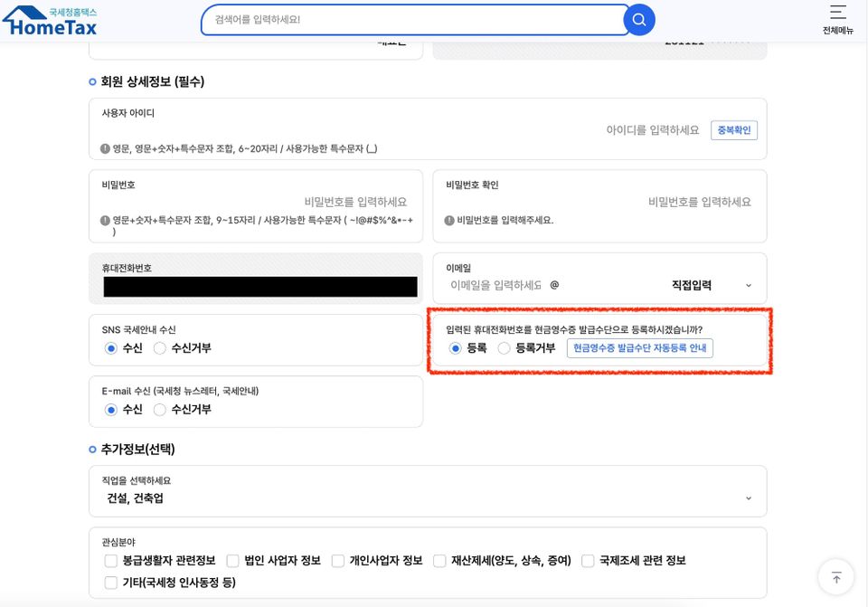This screenshot has height=607, width=868.
Task: Click 현금영수증 발급수단 자동등록 안내 button
Action: click(x=640, y=348)
